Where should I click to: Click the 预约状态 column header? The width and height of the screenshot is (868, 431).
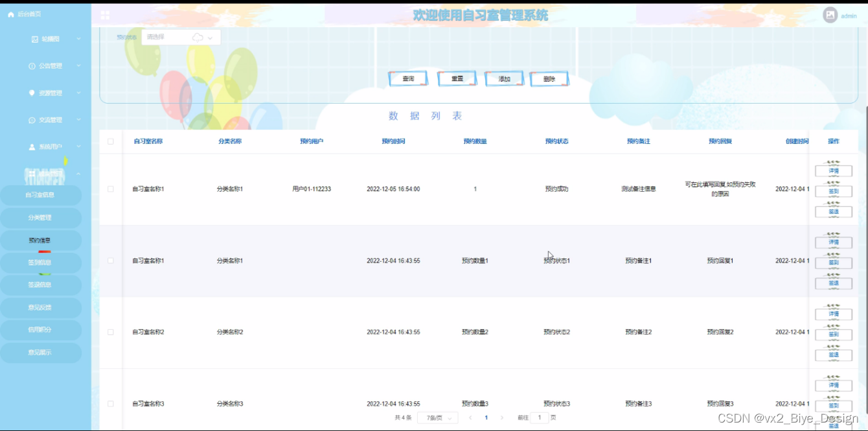tap(556, 141)
